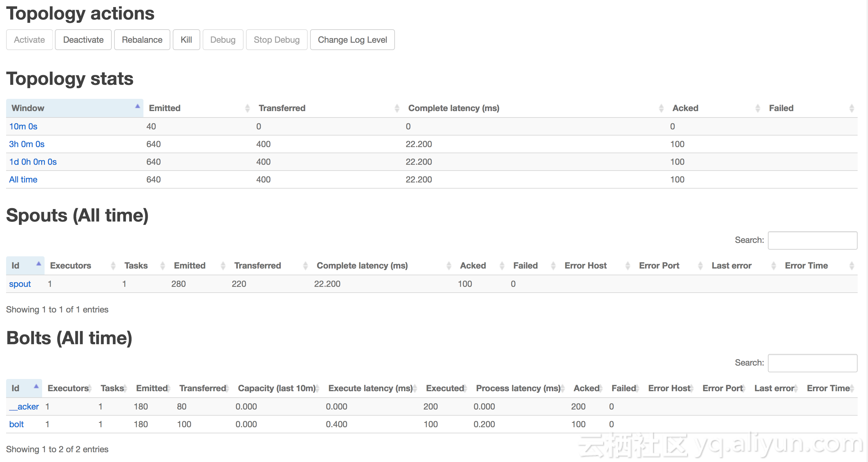Image resolution: width=868 pixels, height=462 pixels.
Task: Open Change Log Level options
Action: tap(352, 40)
